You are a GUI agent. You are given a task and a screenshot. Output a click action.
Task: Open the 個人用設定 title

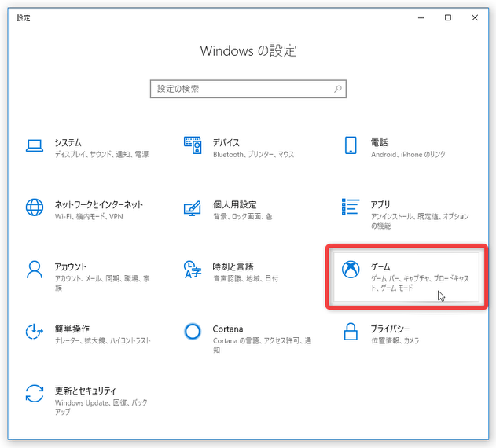234,204
